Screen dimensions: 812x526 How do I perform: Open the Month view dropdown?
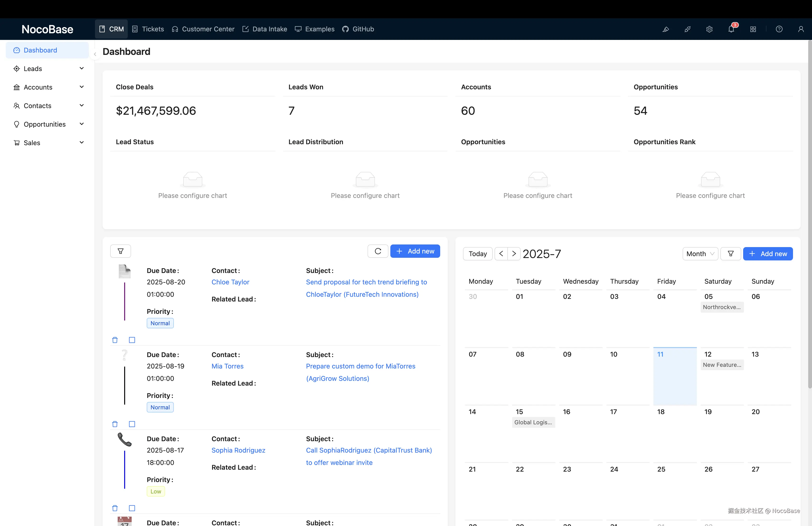[700, 253]
